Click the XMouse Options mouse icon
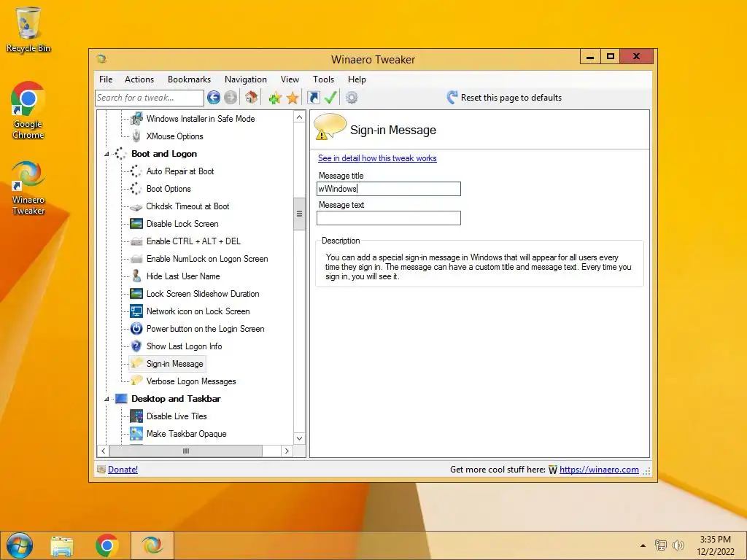 coord(136,136)
